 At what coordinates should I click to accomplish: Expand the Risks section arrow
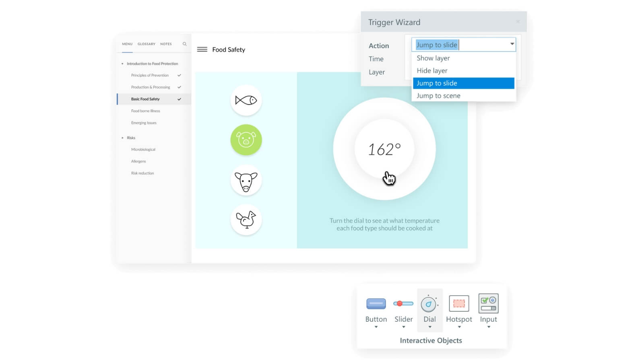[x=122, y=138]
